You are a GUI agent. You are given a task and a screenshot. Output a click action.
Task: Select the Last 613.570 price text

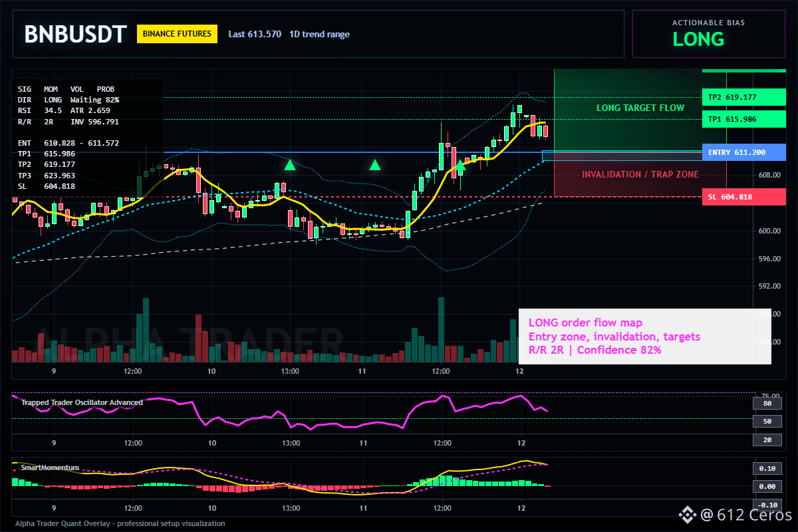coord(255,34)
